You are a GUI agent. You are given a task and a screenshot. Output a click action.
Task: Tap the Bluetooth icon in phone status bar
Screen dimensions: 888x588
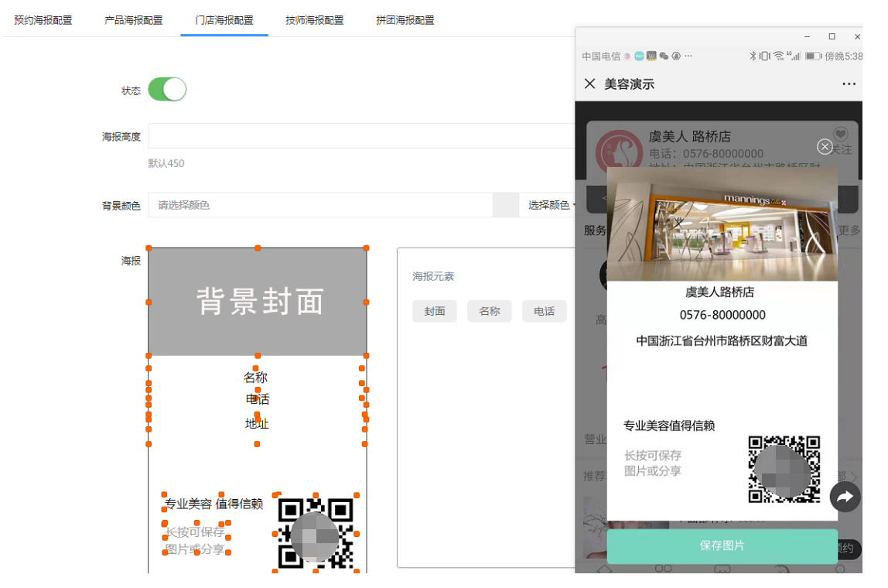pyautogui.click(x=753, y=56)
